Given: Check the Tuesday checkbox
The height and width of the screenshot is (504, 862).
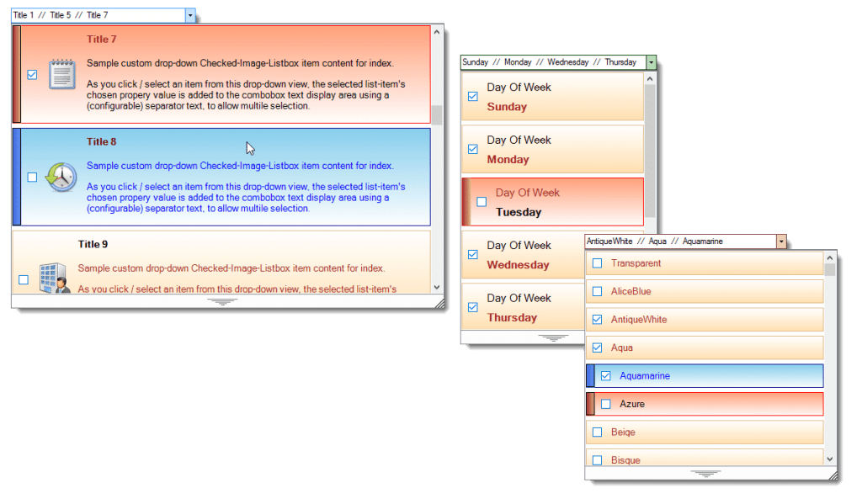Looking at the screenshot, I should 482,202.
